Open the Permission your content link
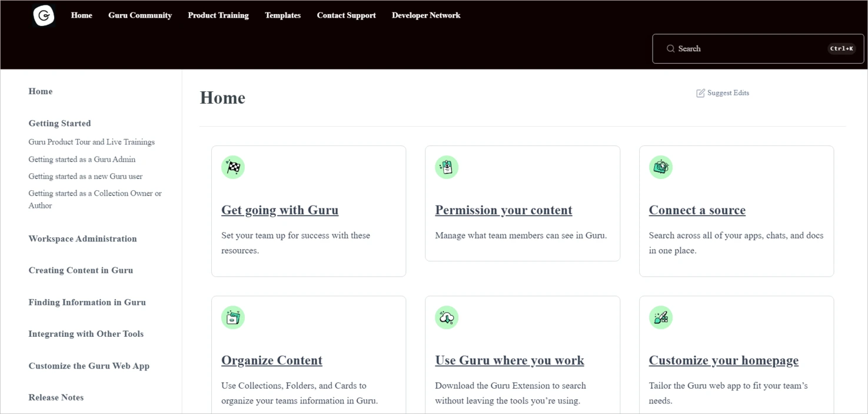The width and height of the screenshot is (868, 414). pyautogui.click(x=504, y=210)
